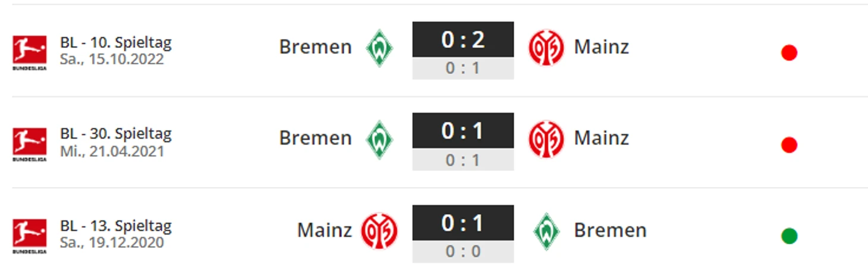Click Bremen crest in 15.10.2022 match
This screenshot has height=271, width=868.
pos(379,48)
